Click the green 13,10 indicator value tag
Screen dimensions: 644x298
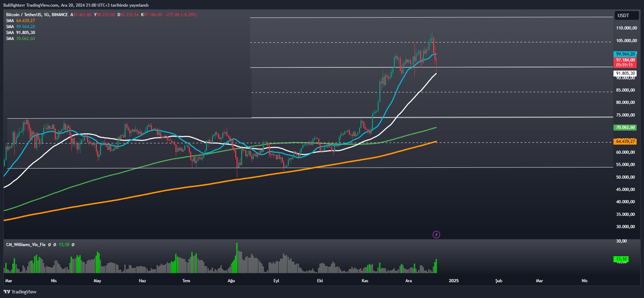pos(621,259)
